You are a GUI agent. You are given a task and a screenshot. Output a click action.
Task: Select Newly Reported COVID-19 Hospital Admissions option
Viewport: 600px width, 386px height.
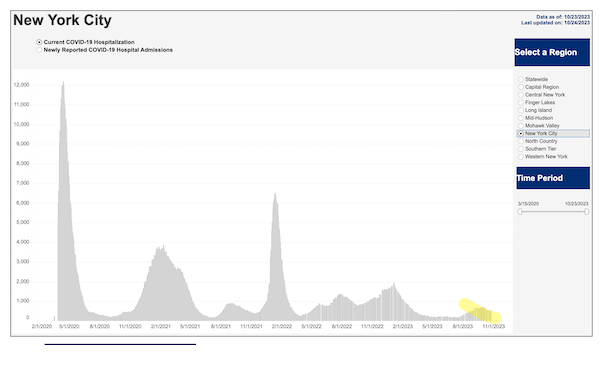pyautogui.click(x=39, y=50)
